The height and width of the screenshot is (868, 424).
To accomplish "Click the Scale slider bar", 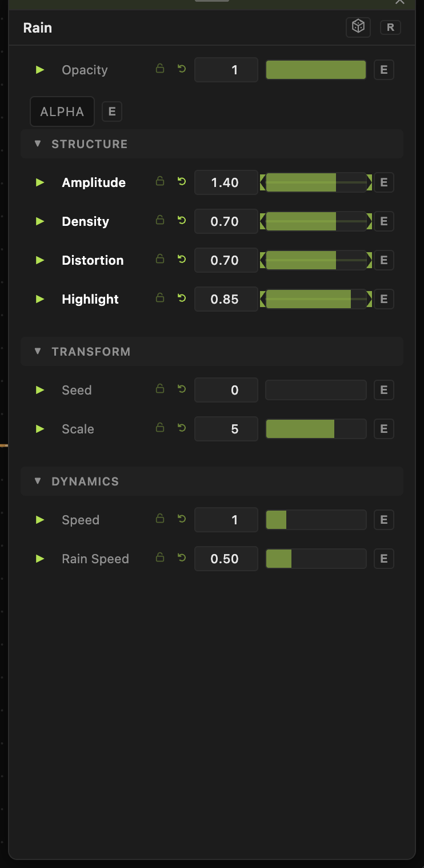I will tap(316, 429).
